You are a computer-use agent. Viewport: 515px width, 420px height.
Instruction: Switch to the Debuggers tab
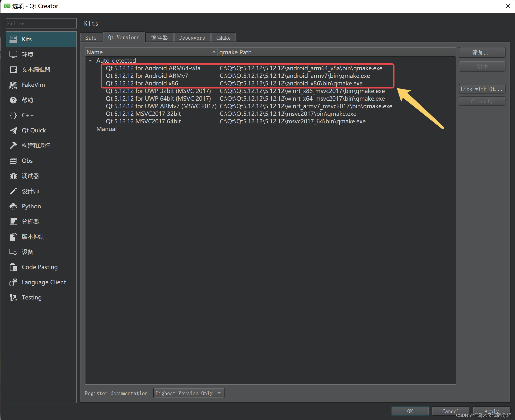click(192, 38)
